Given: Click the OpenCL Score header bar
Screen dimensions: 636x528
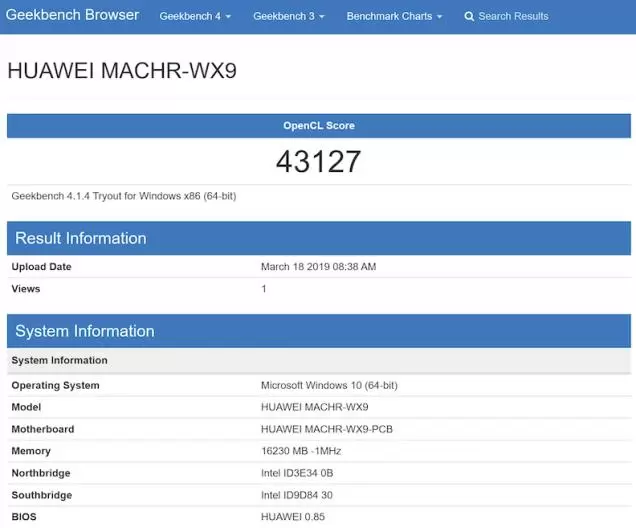Looking at the screenshot, I should 318,126.
